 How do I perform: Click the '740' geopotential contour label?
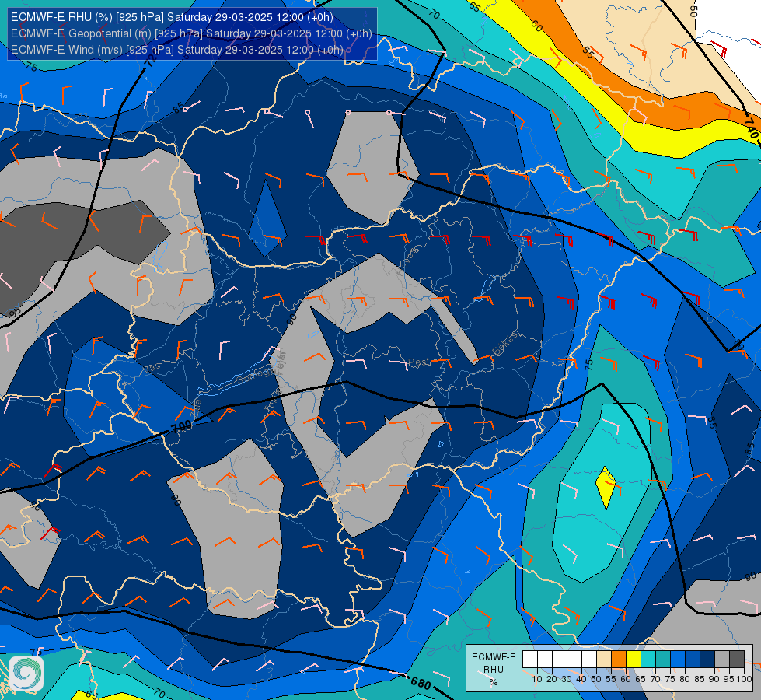[751, 129]
